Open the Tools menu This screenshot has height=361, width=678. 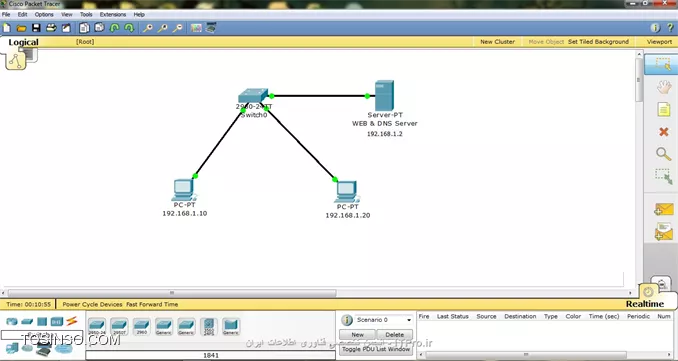click(x=86, y=14)
